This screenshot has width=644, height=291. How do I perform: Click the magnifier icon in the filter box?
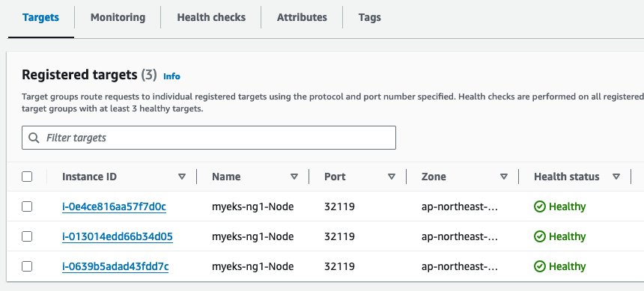[34, 138]
